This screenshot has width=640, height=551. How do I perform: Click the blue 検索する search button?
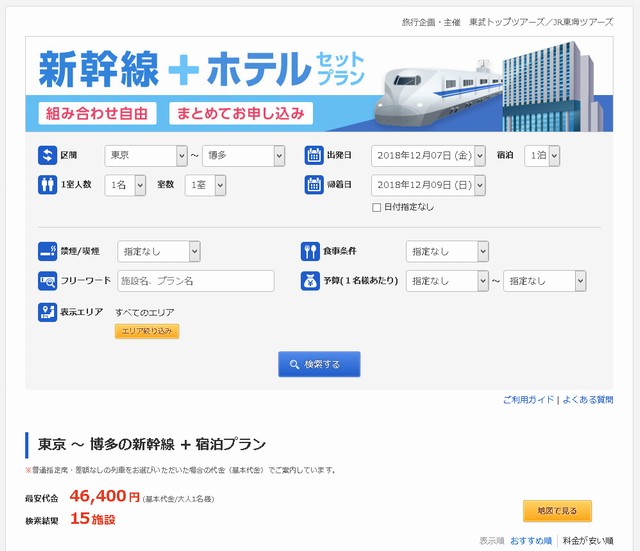click(x=319, y=364)
